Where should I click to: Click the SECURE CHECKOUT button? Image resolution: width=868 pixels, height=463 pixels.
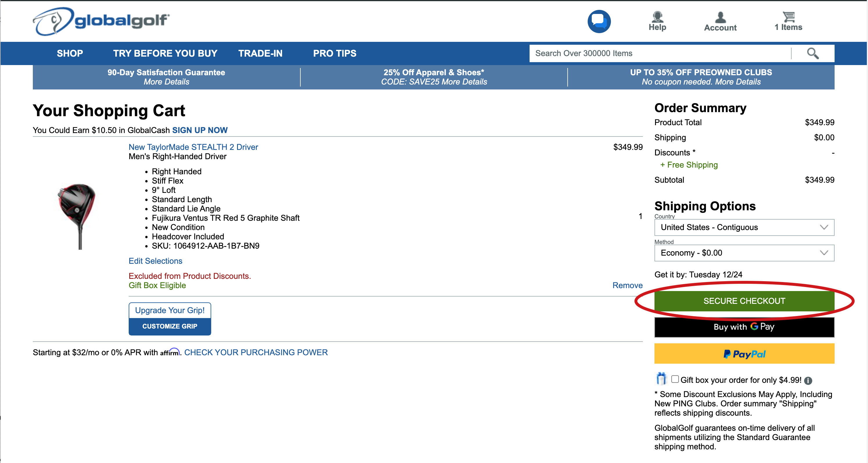[744, 301]
